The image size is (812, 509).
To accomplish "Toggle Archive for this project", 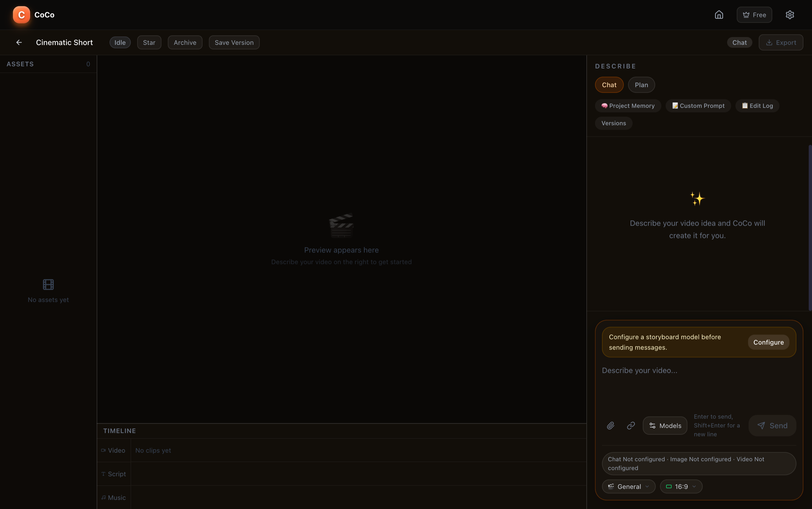I will (x=185, y=42).
